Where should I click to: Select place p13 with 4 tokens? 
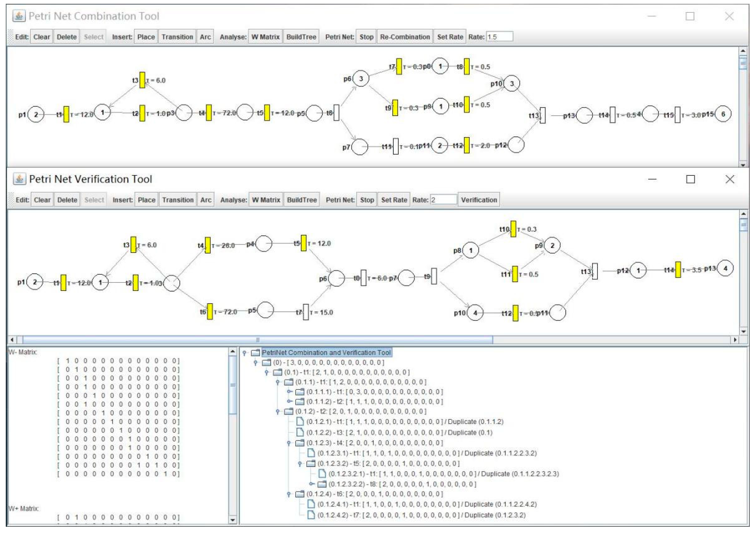[x=725, y=269]
